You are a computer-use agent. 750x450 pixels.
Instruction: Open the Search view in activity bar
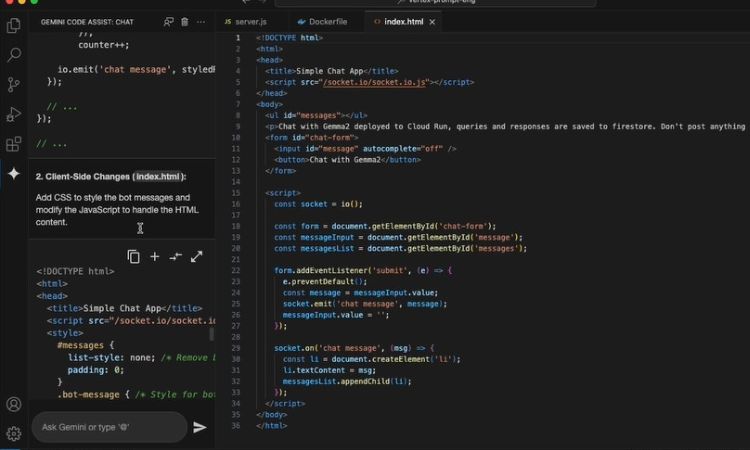pos(13,55)
